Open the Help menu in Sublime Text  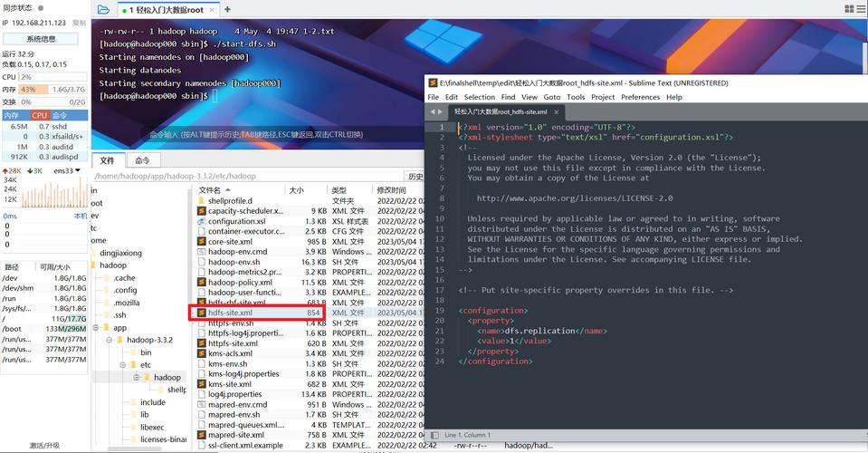coord(673,97)
